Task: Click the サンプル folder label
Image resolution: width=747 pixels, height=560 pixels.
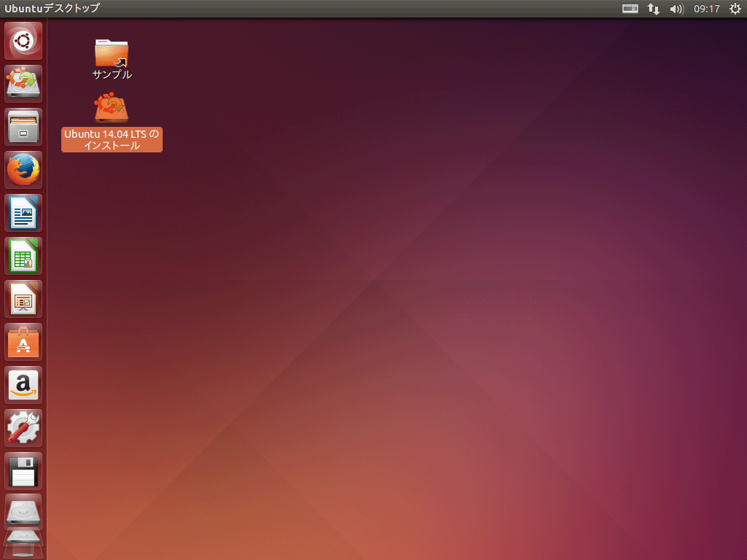Action: (x=112, y=74)
